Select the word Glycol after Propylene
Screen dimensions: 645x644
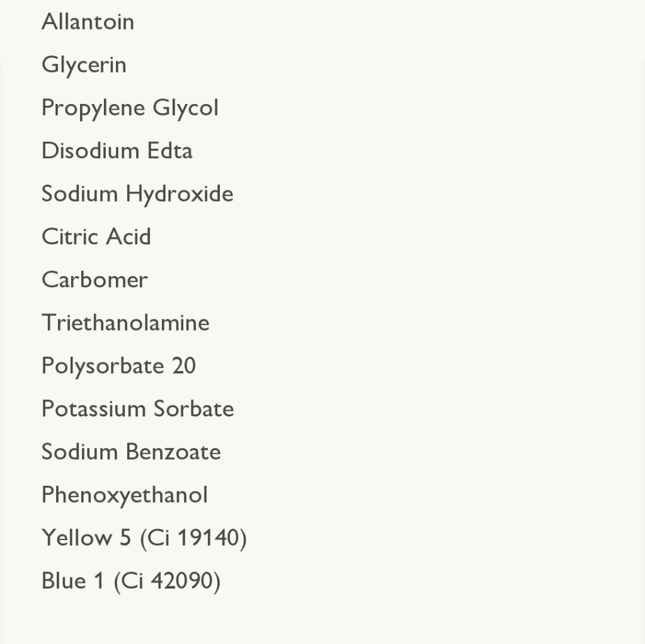186,108
